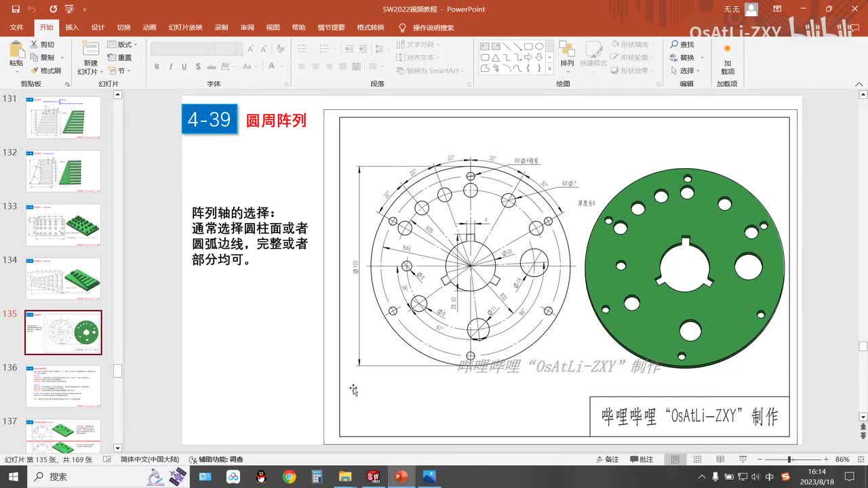Image resolution: width=868 pixels, height=488 pixels.
Task: Open the Section 节 dropdown
Action: click(119, 70)
